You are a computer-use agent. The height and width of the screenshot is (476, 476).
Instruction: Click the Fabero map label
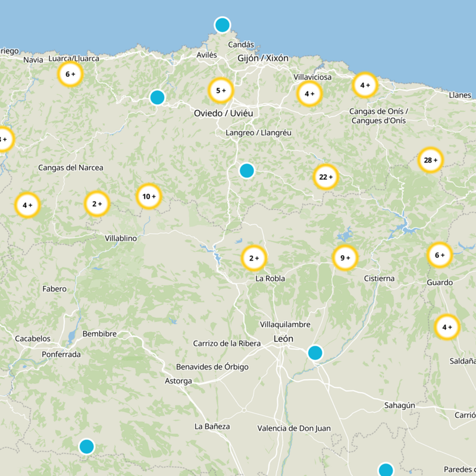55,289
